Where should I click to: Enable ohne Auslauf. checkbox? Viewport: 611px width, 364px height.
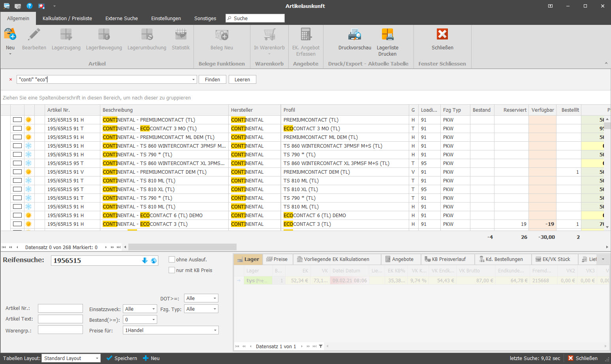click(x=172, y=259)
